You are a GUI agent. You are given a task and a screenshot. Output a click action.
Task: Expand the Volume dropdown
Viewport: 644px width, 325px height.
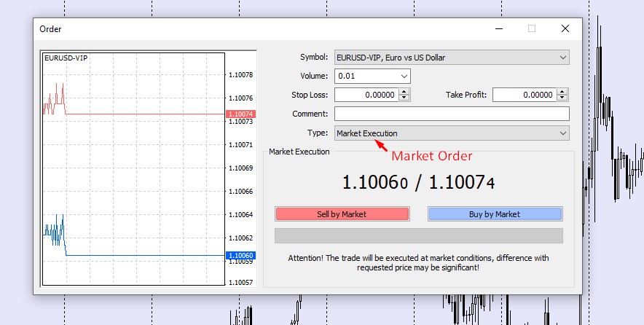click(404, 76)
